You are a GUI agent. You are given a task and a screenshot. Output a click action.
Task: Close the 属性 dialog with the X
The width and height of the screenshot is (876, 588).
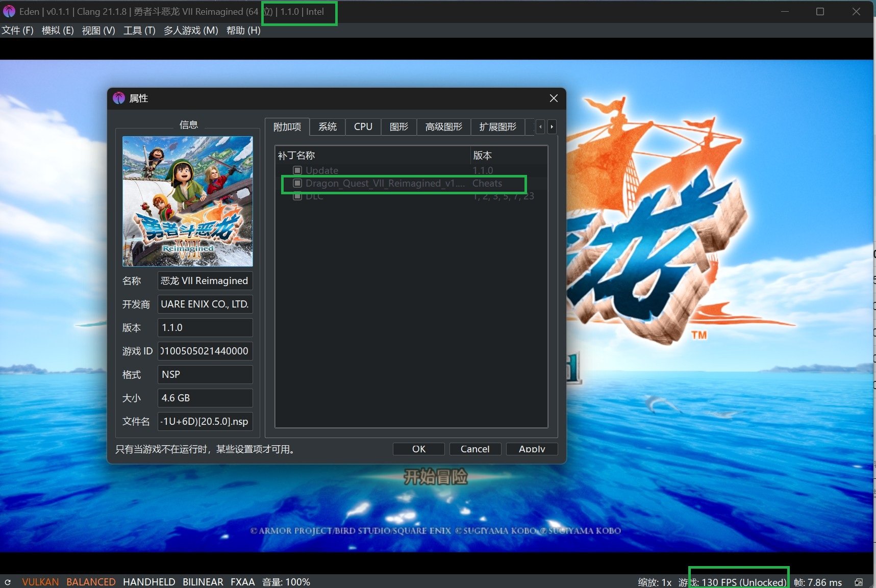(554, 98)
